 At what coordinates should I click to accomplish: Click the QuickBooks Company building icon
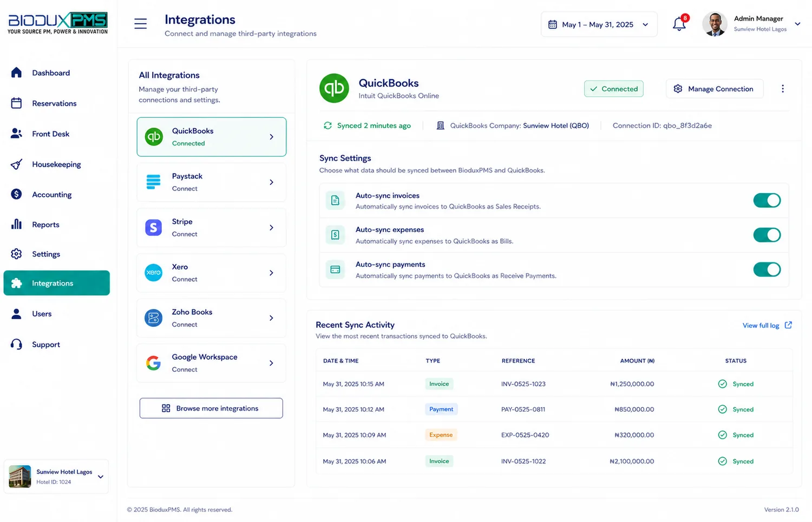[x=441, y=125]
